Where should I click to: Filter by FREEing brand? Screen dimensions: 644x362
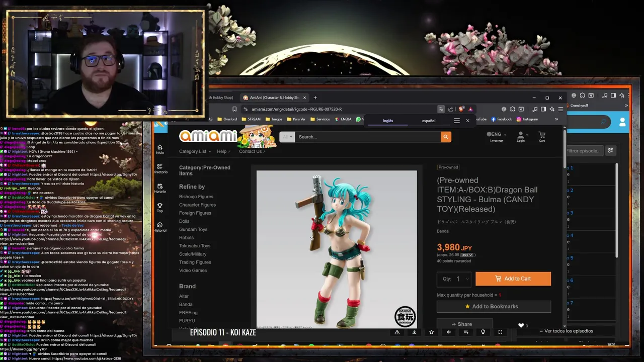click(x=188, y=313)
